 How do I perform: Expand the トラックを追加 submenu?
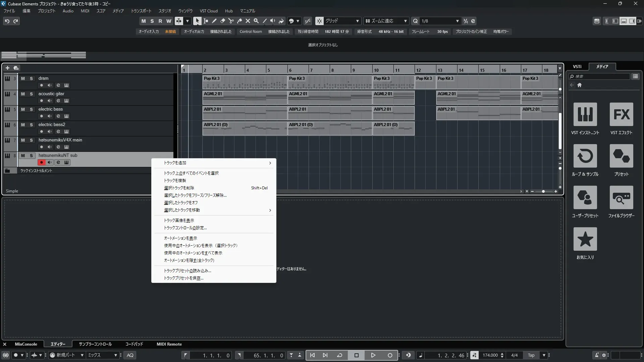pyautogui.click(x=270, y=163)
